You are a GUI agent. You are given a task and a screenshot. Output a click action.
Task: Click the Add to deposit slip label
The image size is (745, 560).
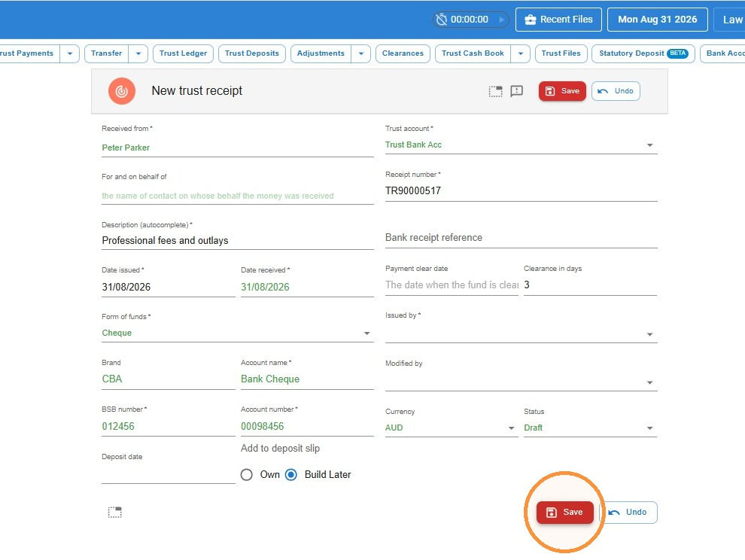280,448
